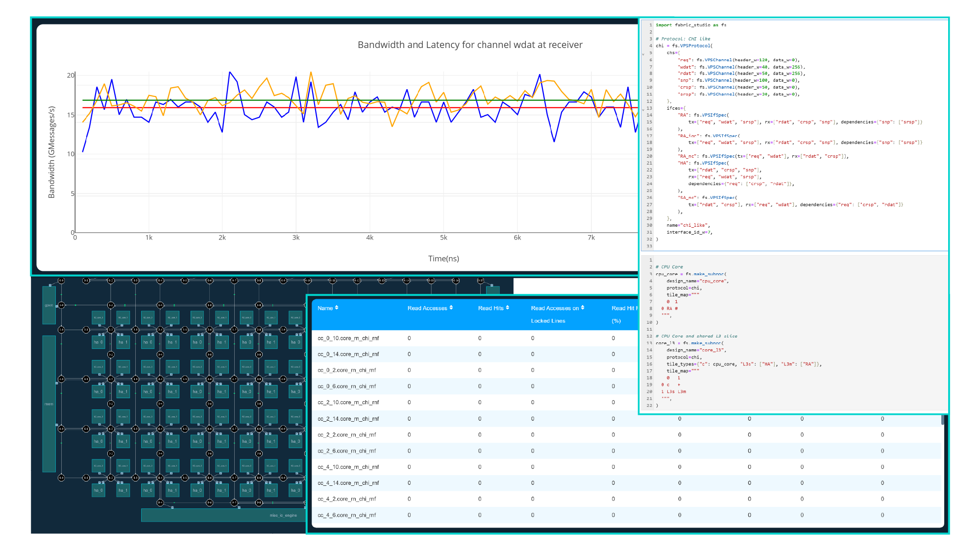The width and height of the screenshot is (980, 551).
Task: Click mesh router node 4.4
Action: pos(160,379)
